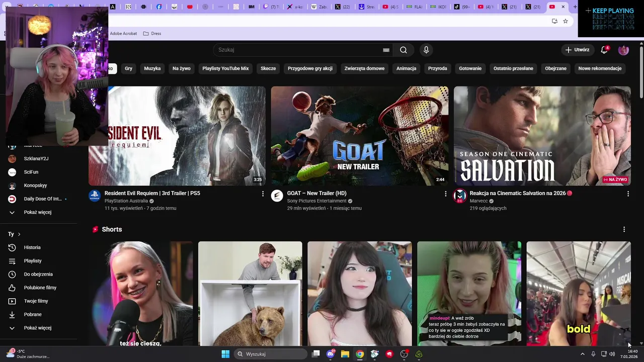Open options menu for Resident Evil Requiem video
Screen dimensions: 644x362
(263, 194)
